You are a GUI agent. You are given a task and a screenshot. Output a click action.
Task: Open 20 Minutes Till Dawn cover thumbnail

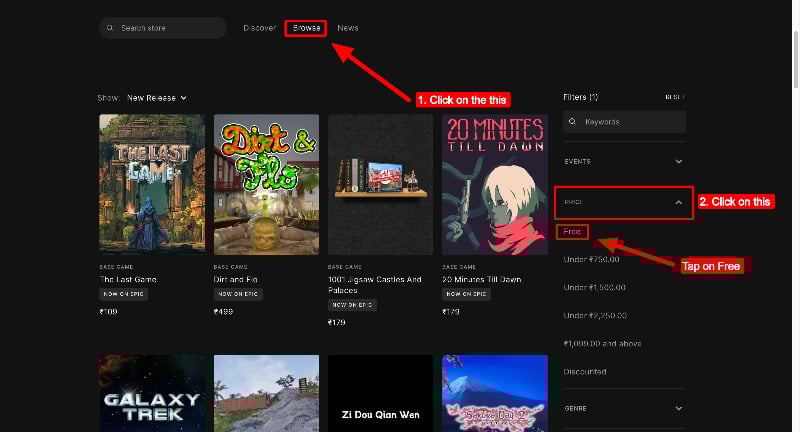click(x=495, y=184)
